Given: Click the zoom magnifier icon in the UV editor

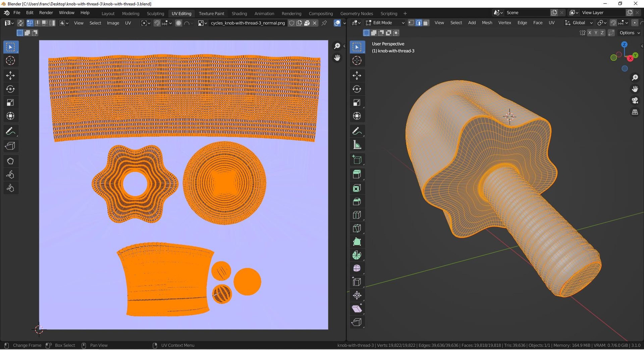Looking at the screenshot, I should (x=337, y=46).
